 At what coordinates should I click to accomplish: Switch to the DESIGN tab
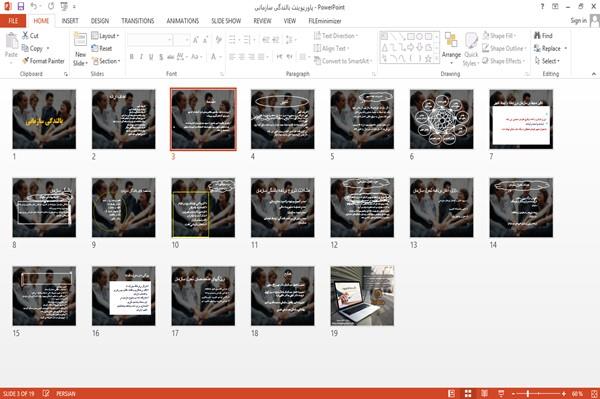pyautogui.click(x=100, y=21)
